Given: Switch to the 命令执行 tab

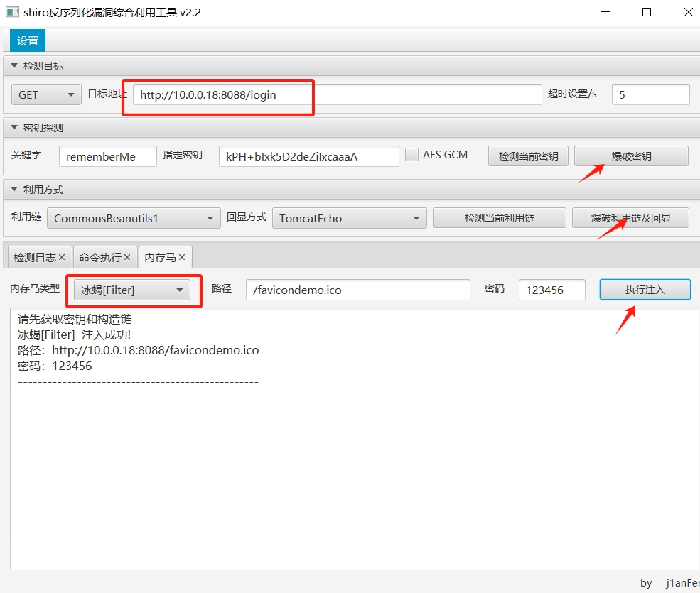Looking at the screenshot, I should [x=100, y=258].
